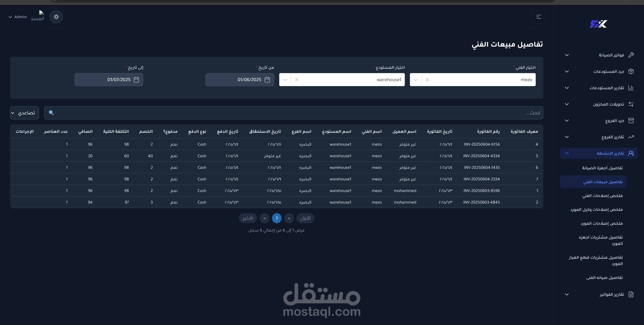This screenshot has width=644, height=325.
Task: Sort by معرف الفاتورة column header
Action: 524,132
